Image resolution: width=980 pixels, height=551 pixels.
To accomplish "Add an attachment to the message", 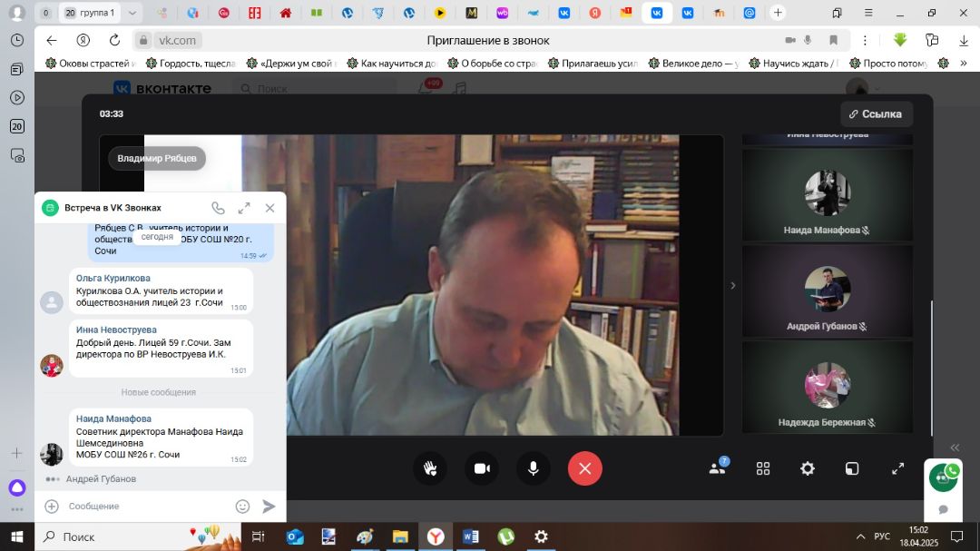I will tap(52, 506).
